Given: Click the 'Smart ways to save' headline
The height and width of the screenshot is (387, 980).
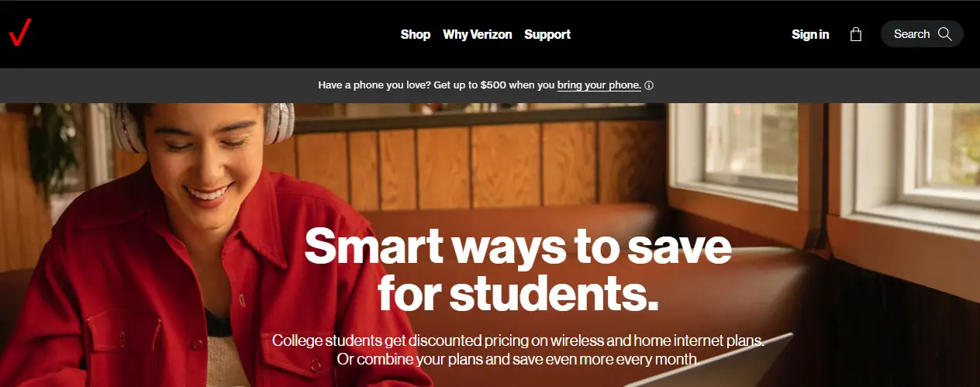Looking at the screenshot, I should tap(518, 246).
